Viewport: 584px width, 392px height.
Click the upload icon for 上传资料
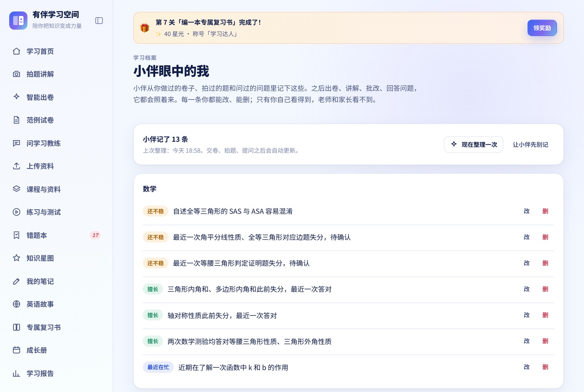click(16, 166)
